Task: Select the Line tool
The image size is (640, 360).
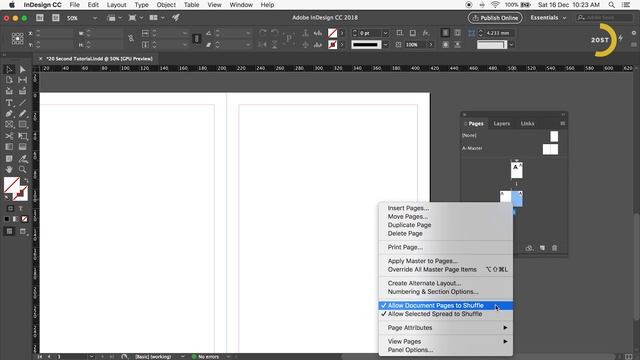Action: point(22,103)
